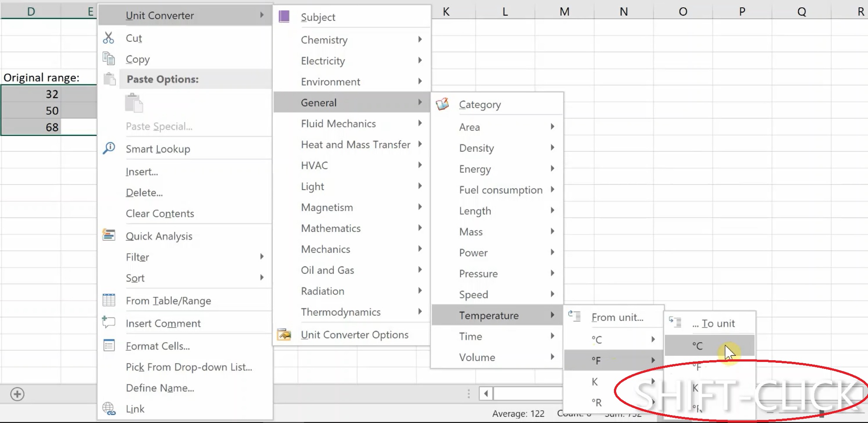Image resolution: width=868 pixels, height=423 pixels.
Task: Click the Unit Converter Options icon
Action: pyautogui.click(x=284, y=334)
